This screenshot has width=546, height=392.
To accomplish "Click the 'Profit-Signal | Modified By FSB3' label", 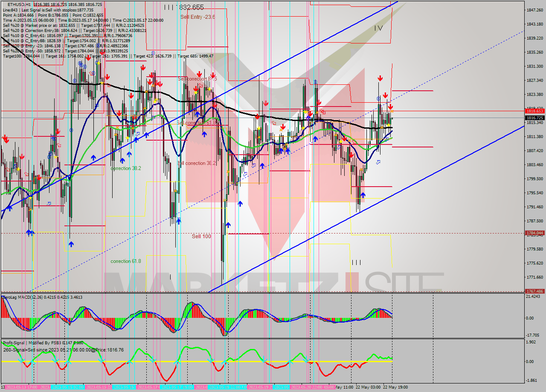I will (32, 343).
